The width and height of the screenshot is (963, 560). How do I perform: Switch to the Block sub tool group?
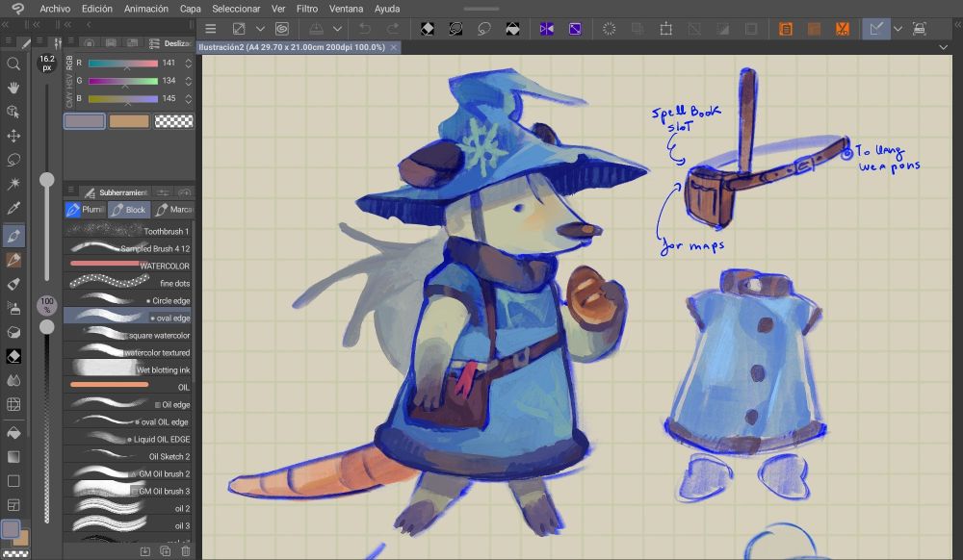129,210
